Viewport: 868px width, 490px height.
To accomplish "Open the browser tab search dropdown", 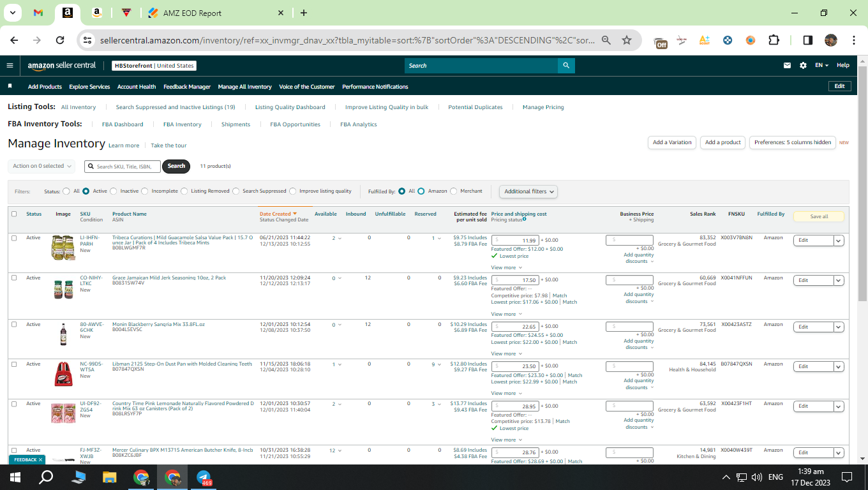I will pos(11,13).
